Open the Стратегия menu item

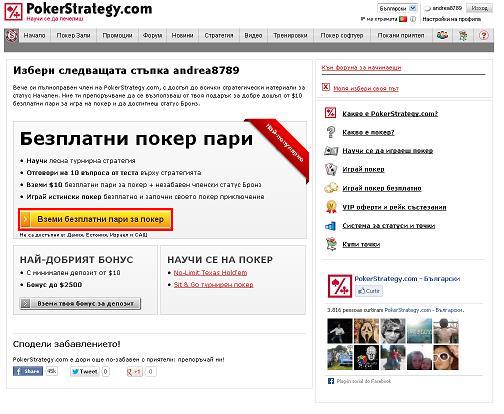pos(219,35)
